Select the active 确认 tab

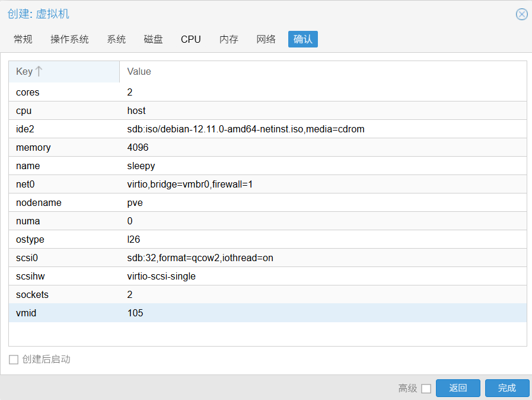pyautogui.click(x=303, y=39)
